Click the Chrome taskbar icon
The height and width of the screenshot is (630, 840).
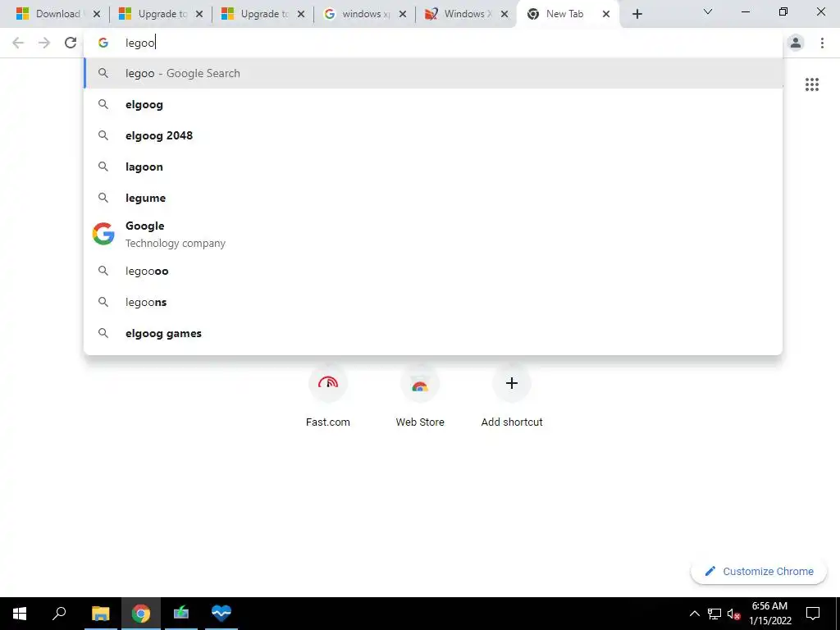pos(141,614)
